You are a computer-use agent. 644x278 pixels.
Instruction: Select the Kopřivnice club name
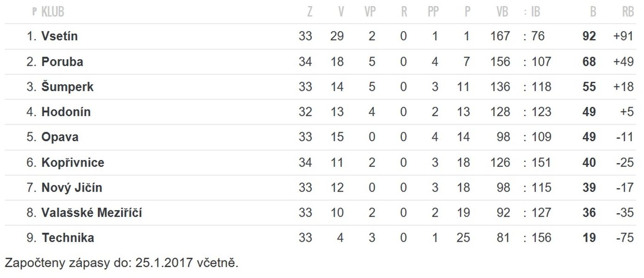coord(73,163)
